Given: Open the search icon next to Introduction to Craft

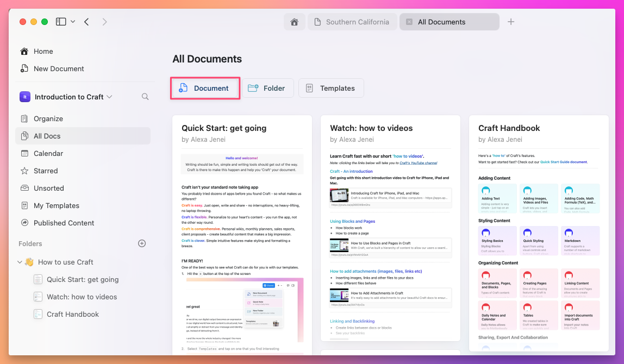Looking at the screenshot, I should [x=145, y=96].
